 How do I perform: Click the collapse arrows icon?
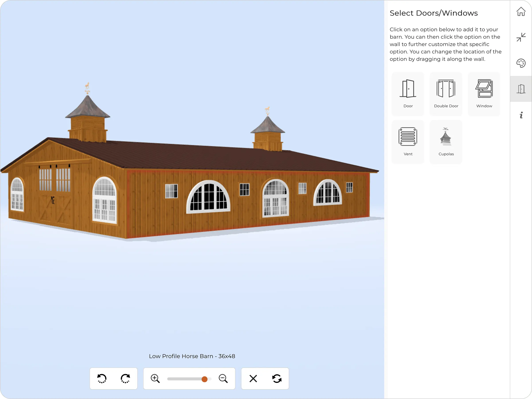click(521, 37)
